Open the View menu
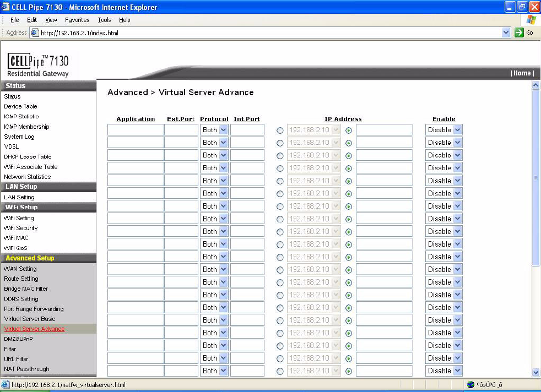The height and width of the screenshot is (392, 541). pyautogui.click(x=51, y=20)
